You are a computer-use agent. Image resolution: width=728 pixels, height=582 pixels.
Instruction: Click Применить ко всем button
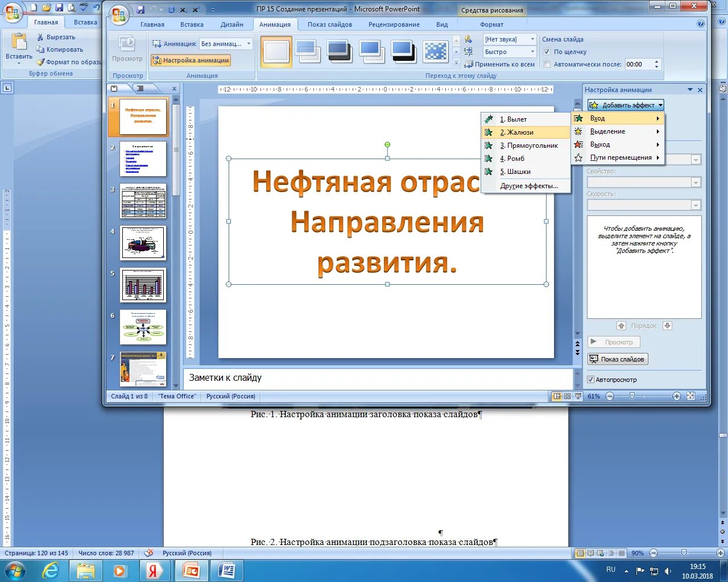point(500,64)
